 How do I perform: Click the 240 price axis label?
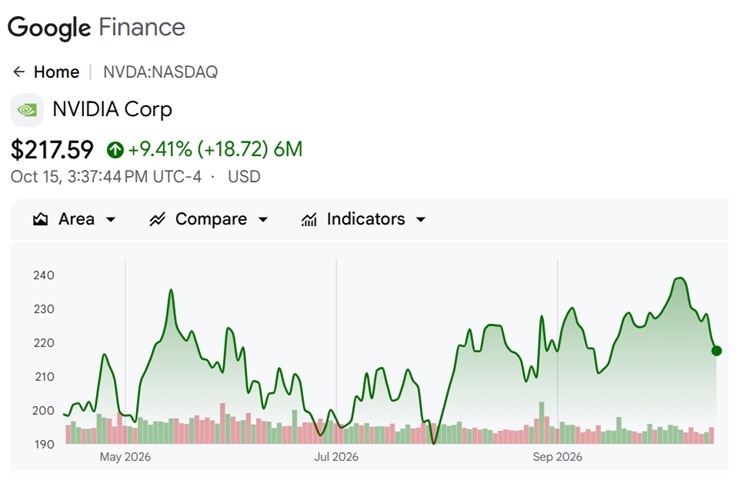click(43, 275)
